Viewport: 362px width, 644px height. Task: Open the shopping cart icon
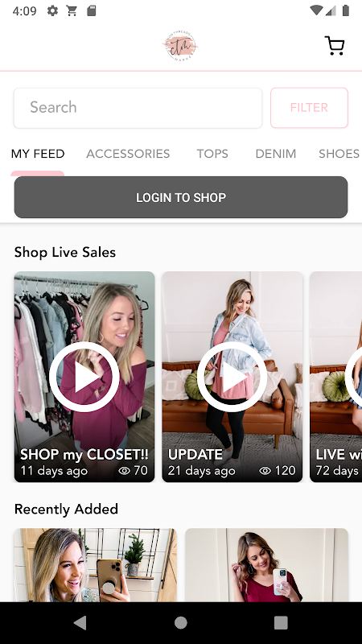[335, 46]
